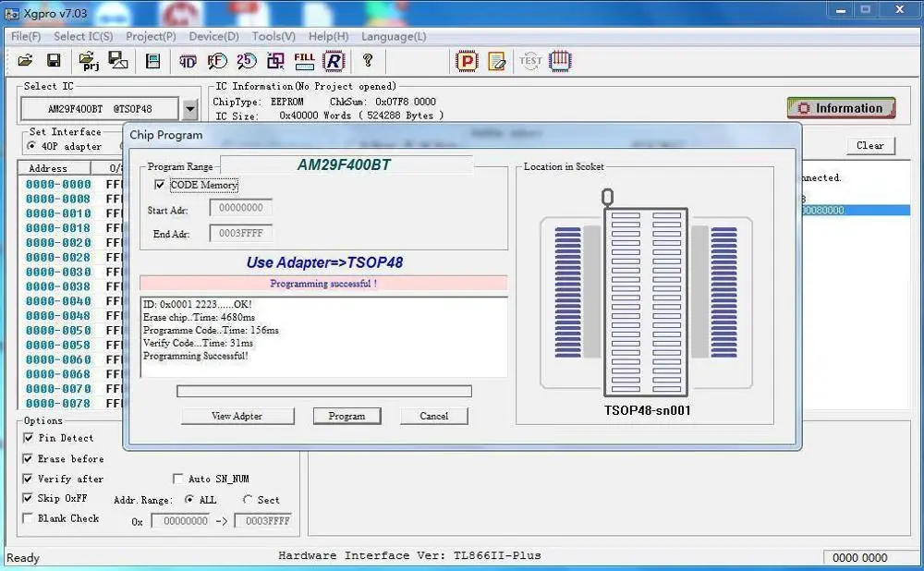This screenshot has width=924, height=571.
Task: Expand the Select IC dropdown arrow
Action: 189,109
